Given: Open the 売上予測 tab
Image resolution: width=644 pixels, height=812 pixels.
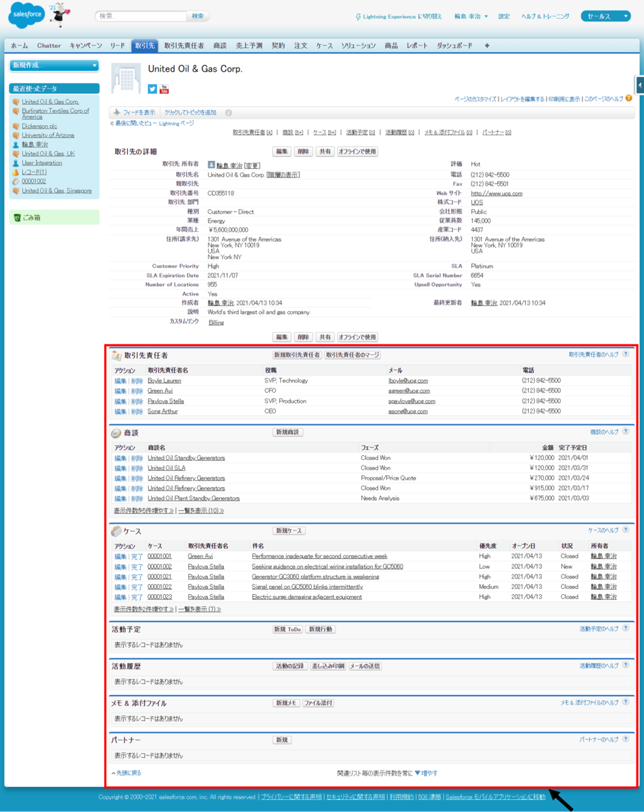Looking at the screenshot, I should (x=248, y=45).
